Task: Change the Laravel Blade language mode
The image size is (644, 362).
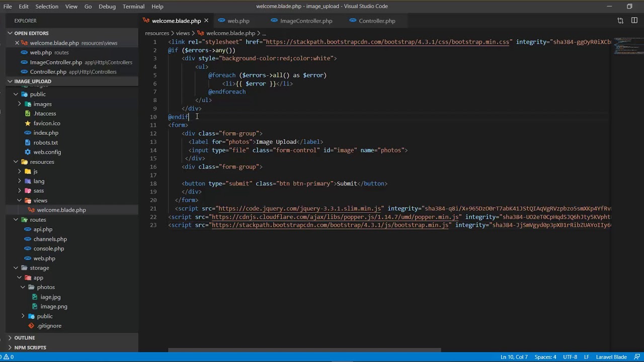Action: click(x=611, y=357)
